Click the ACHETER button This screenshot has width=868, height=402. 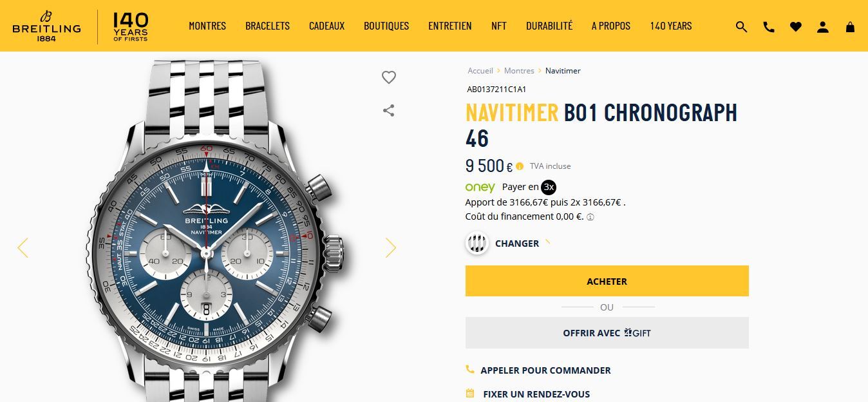607,281
